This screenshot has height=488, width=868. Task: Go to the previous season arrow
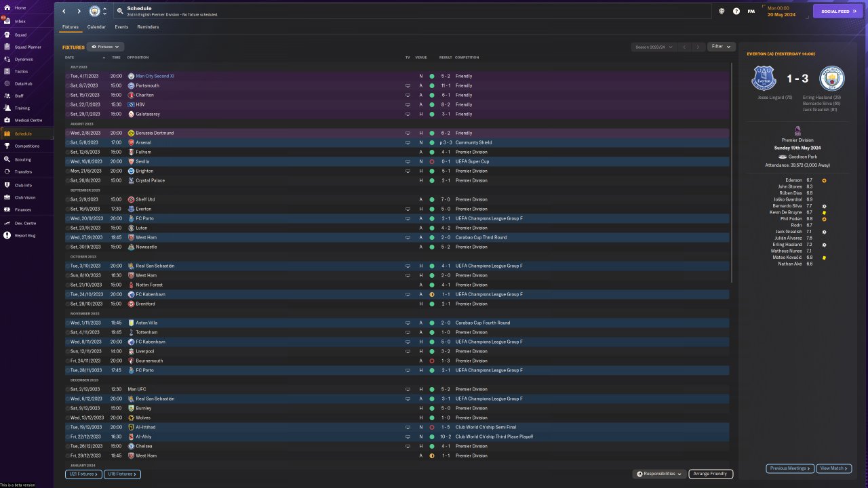point(684,47)
